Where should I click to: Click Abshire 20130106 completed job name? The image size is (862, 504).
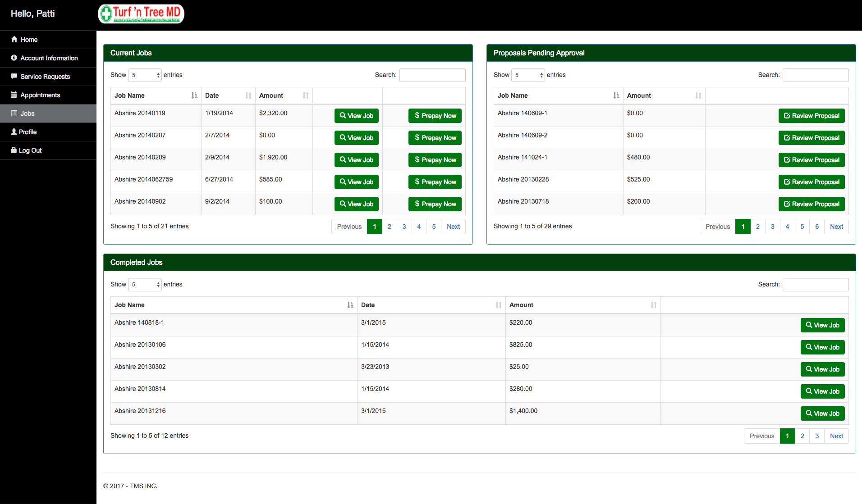(140, 345)
